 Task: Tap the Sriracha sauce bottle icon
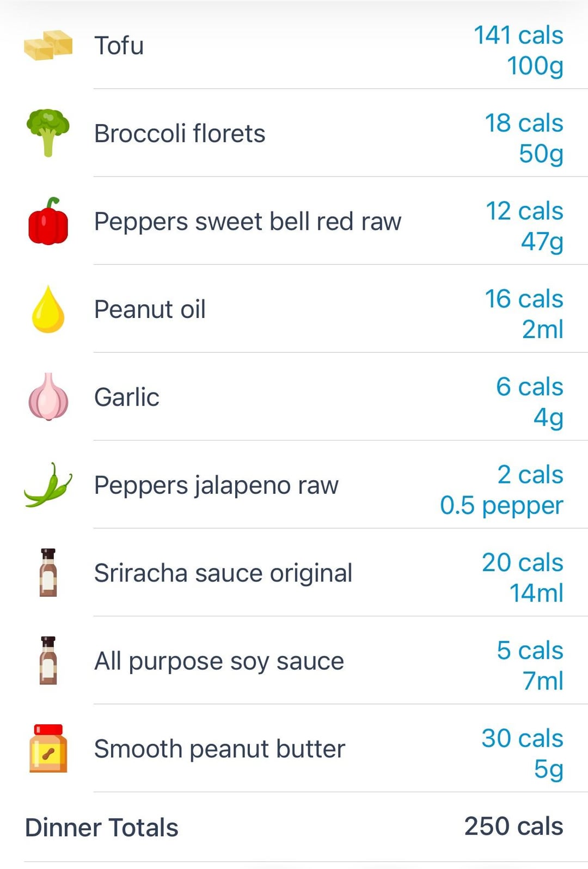tap(48, 573)
